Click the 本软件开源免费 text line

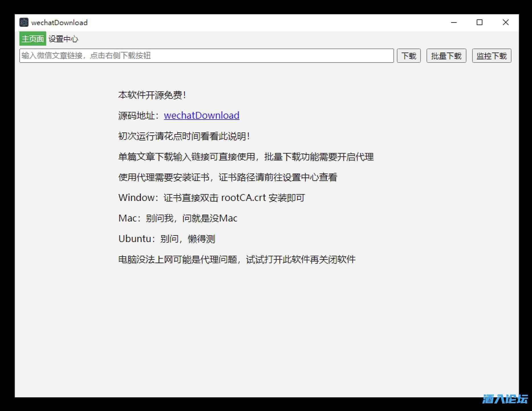[x=152, y=95]
